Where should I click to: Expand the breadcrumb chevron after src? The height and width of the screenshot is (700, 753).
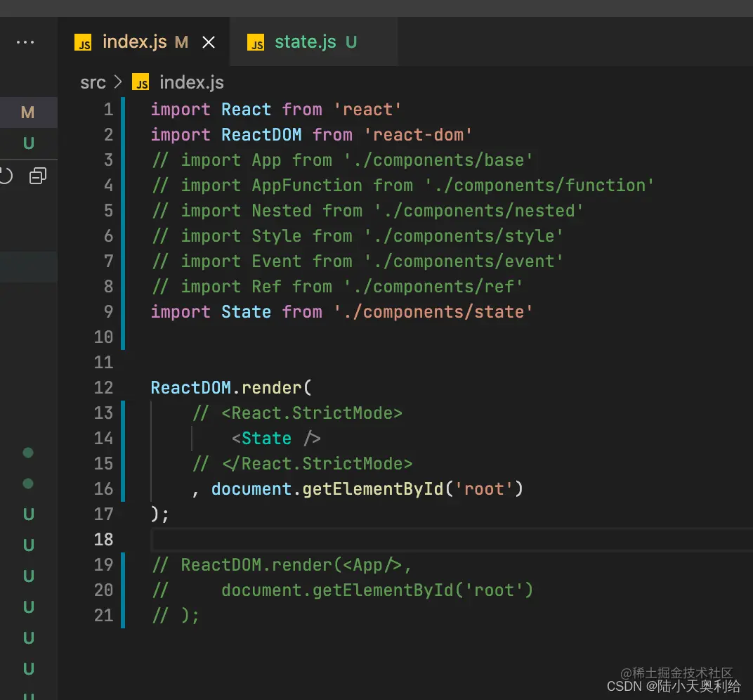click(x=118, y=82)
